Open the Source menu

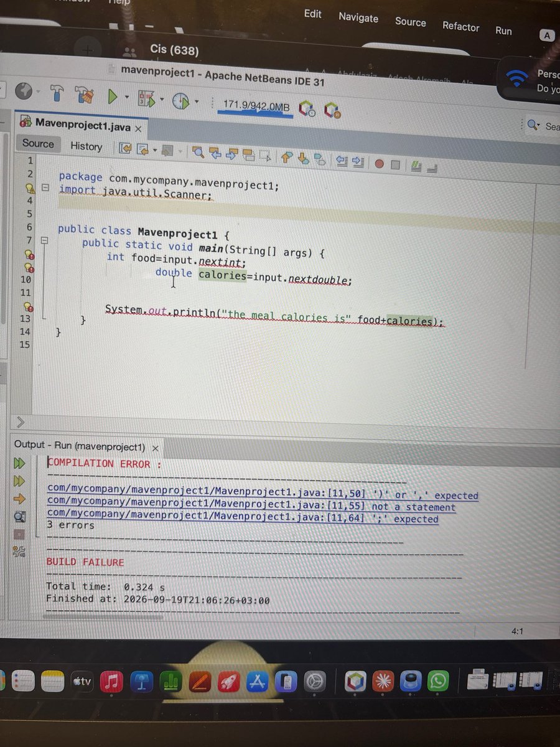click(x=411, y=22)
